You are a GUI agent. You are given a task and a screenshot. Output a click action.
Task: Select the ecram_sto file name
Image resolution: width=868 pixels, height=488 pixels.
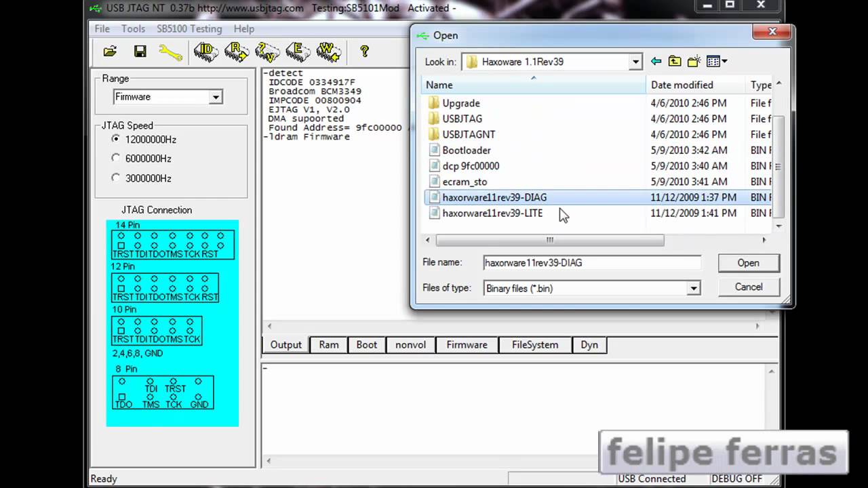click(465, 182)
